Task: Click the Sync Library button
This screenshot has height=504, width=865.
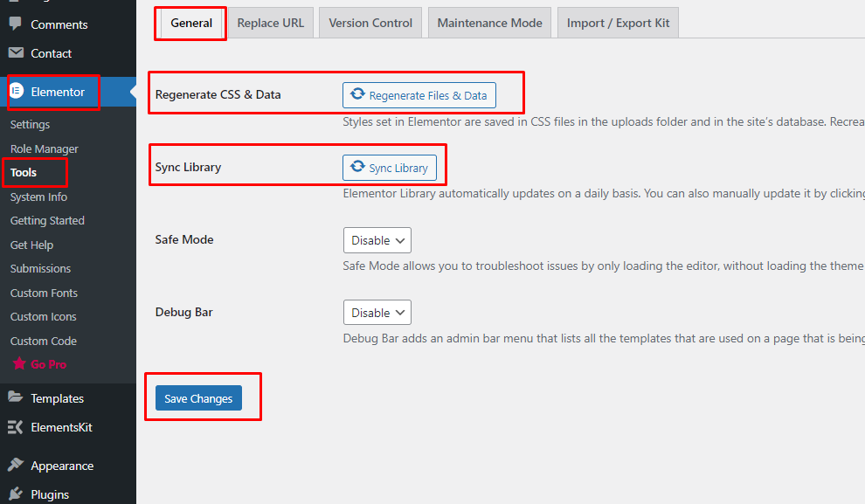Action: point(390,168)
